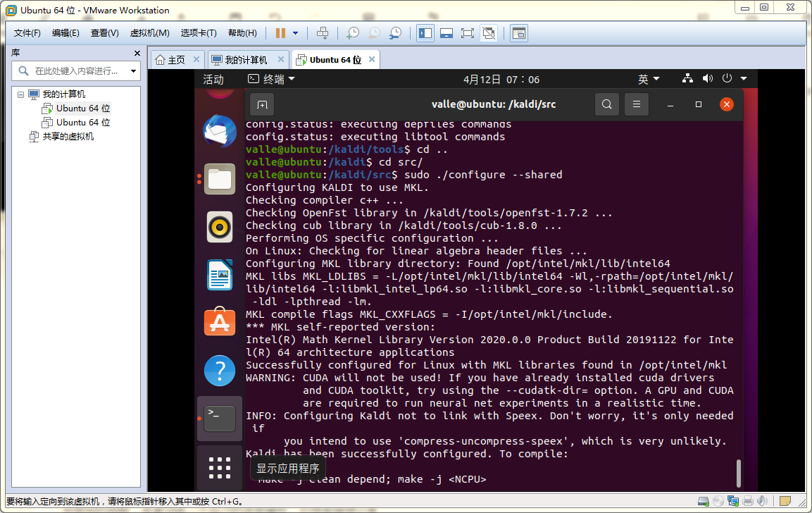Click the message log note icon
The image size is (812, 513).
tap(785, 501)
